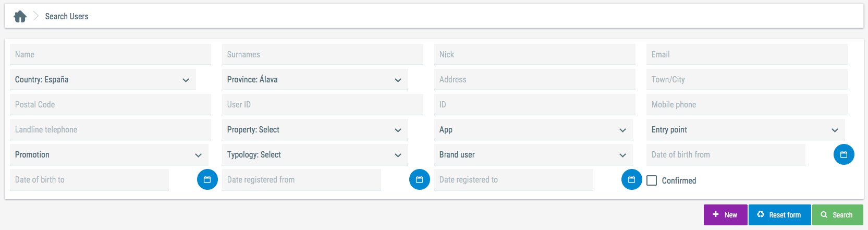Screen dimensions: 868x230
Task: Open calendar for Date registered from
Action: click(419, 179)
